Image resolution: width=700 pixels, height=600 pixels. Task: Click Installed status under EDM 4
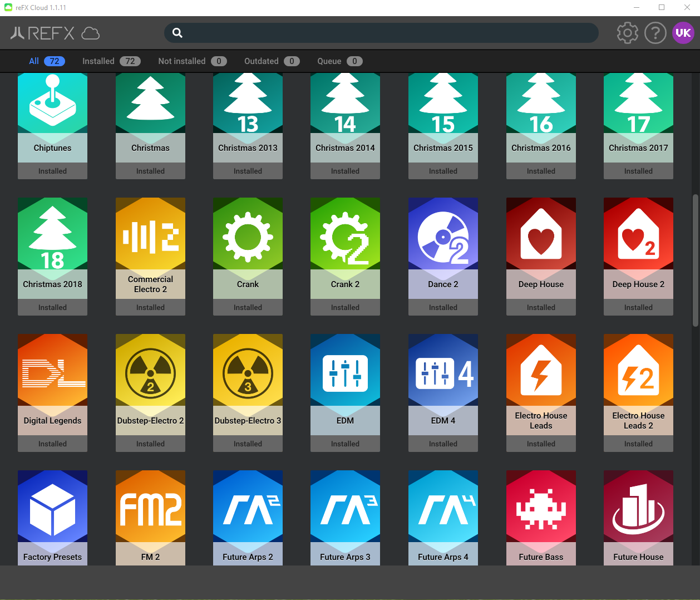(443, 444)
